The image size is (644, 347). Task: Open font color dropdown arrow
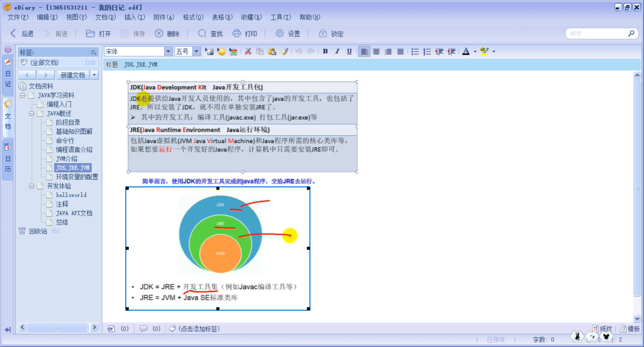coord(475,52)
